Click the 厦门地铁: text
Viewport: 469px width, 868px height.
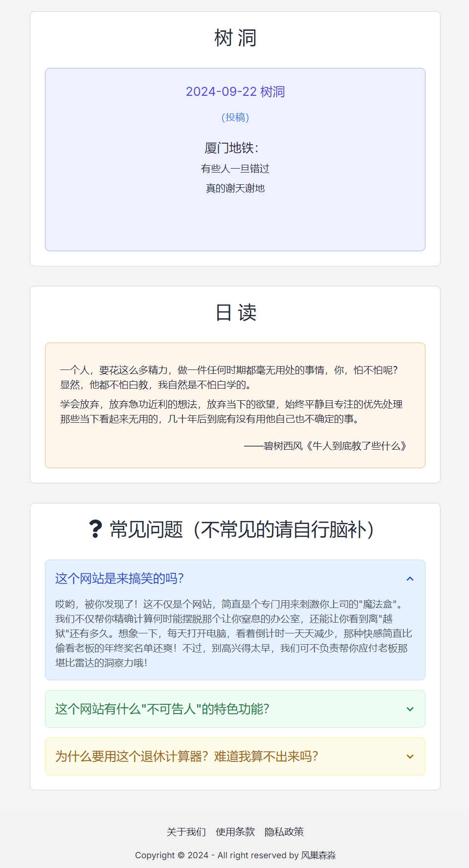[x=231, y=148]
